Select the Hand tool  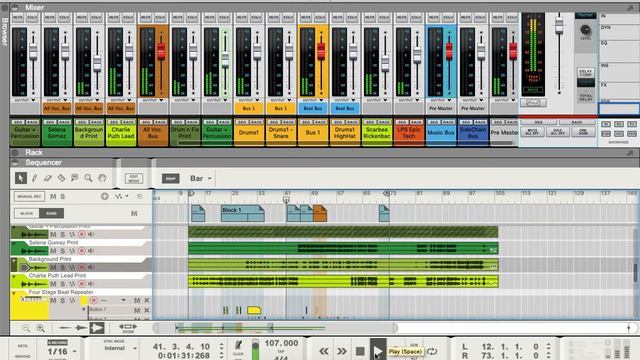[x=102, y=178]
